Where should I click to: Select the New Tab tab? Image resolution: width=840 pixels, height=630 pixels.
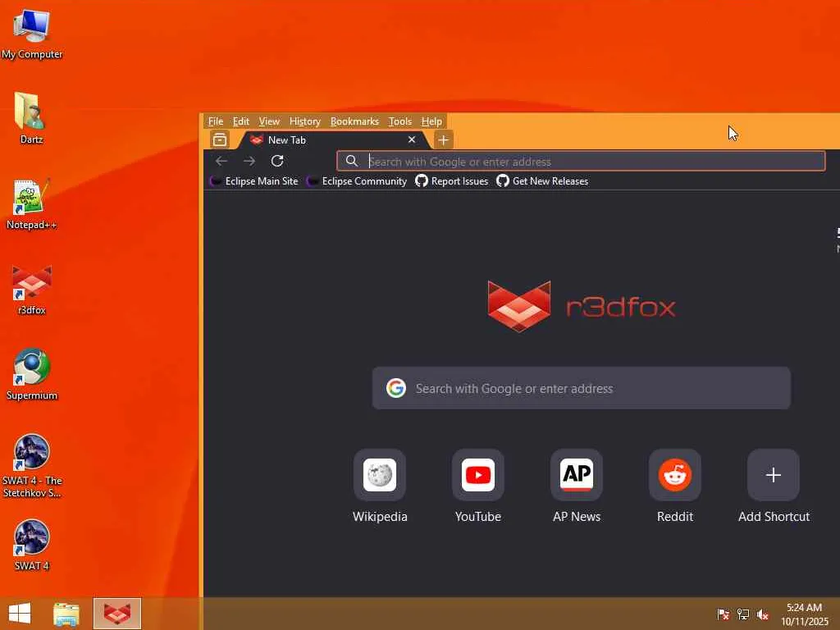click(x=332, y=139)
